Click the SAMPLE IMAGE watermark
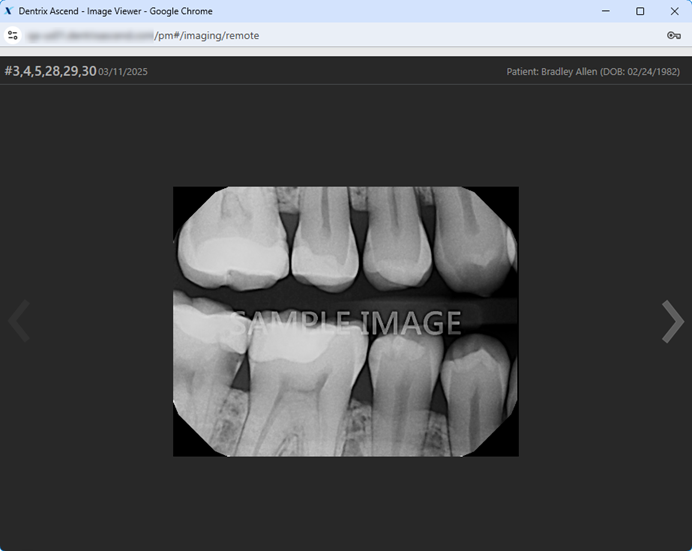This screenshot has height=551, width=692. [346, 322]
